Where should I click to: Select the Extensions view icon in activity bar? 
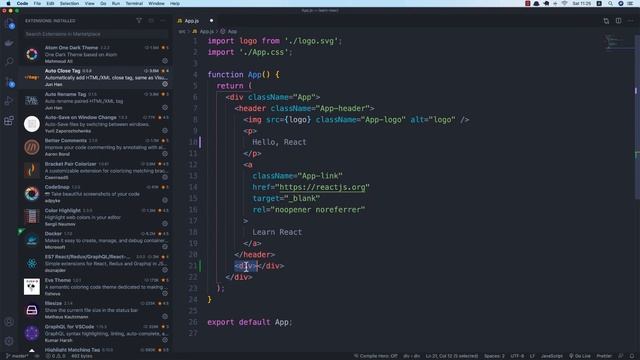coord(9,120)
